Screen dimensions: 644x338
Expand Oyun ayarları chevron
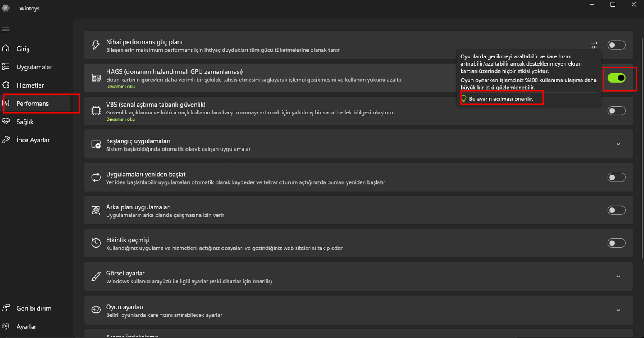pyautogui.click(x=618, y=310)
